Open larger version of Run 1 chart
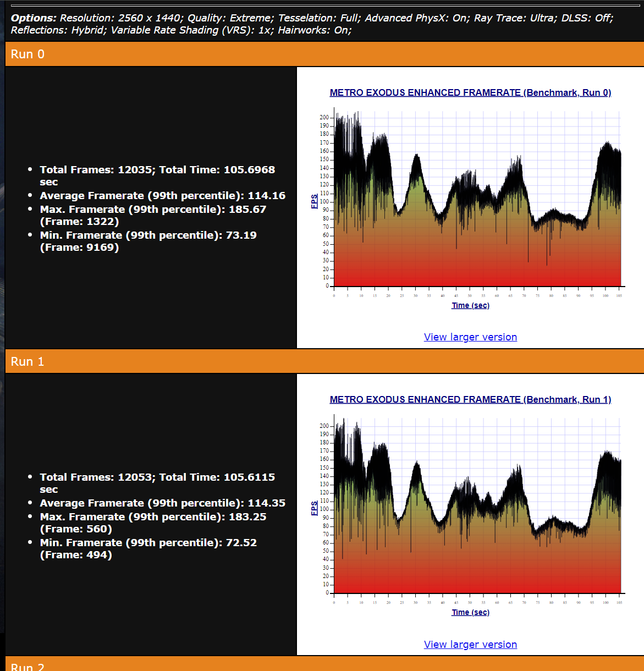 470,645
